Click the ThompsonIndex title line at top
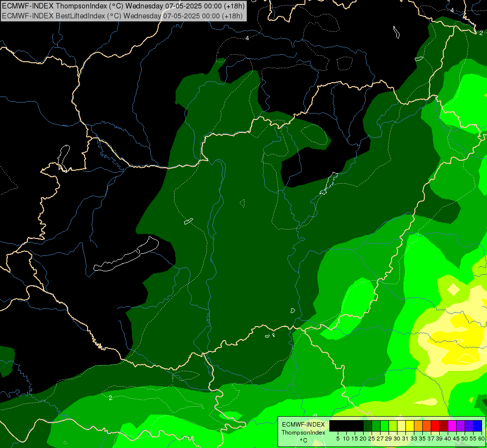Image resolution: width=487 pixels, height=448 pixels. 123,5
